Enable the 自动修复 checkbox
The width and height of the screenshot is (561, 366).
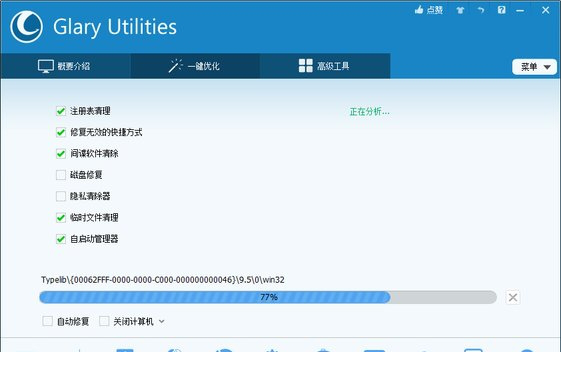point(48,321)
